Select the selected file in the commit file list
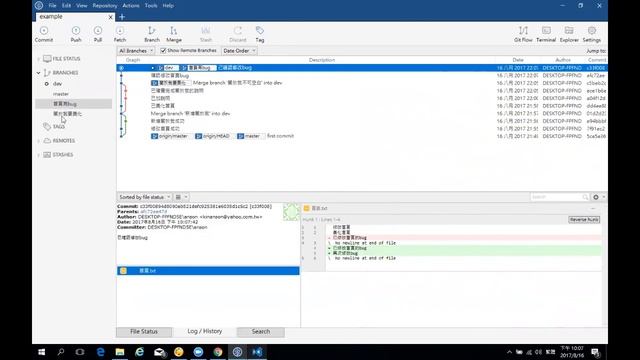 (208, 271)
